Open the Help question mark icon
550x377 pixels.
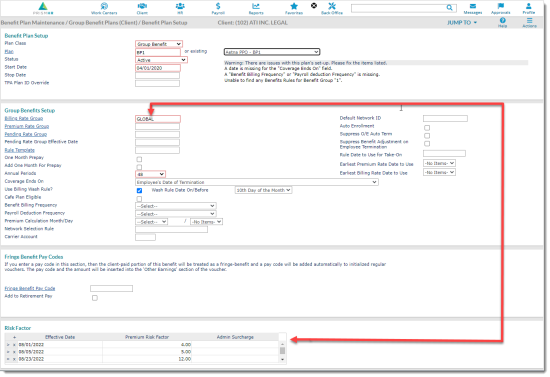pos(502,21)
